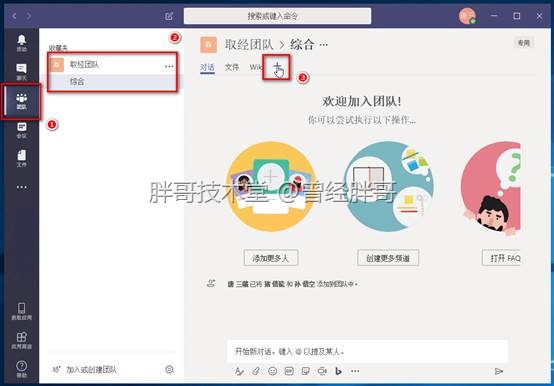
Task: Insert a GIF using GIF icon
Action: [x=289, y=371]
